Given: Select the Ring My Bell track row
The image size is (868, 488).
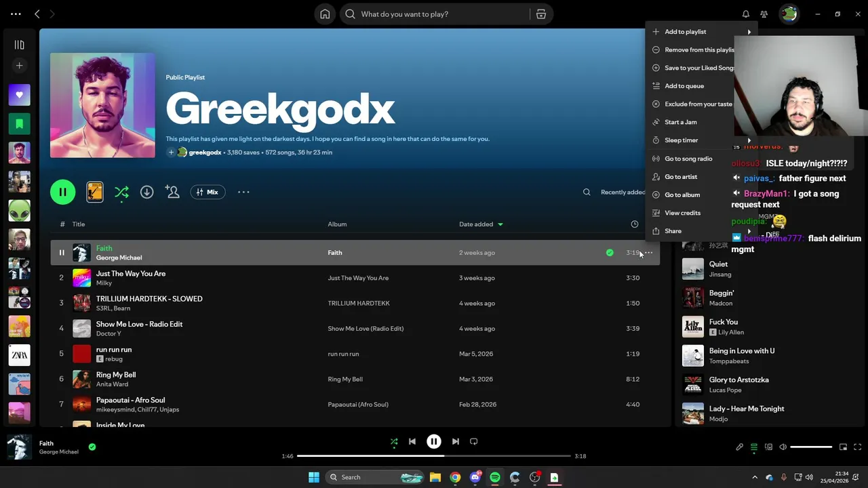Looking at the screenshot, I should (355, 379).
